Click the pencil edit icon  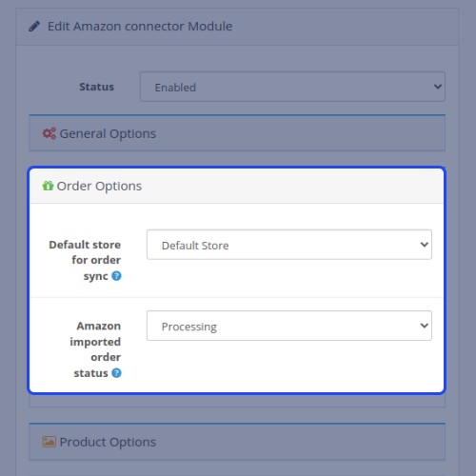[x=34, y=27]
